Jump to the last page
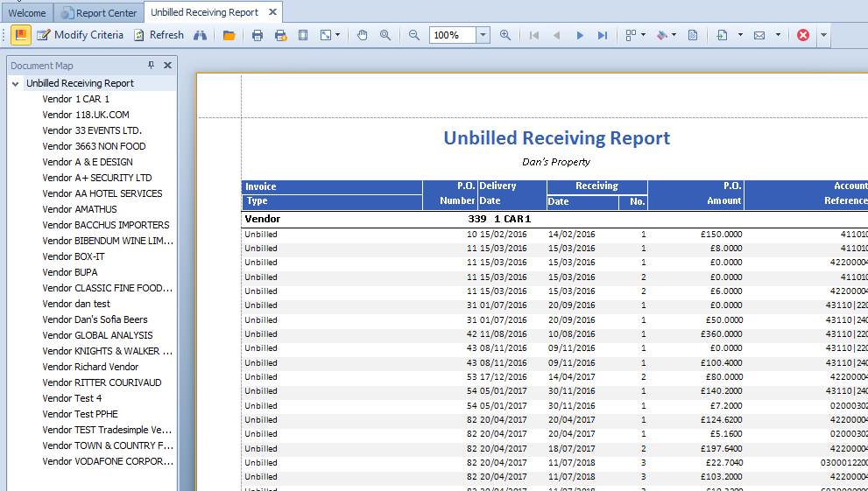 tap(602, 35)
